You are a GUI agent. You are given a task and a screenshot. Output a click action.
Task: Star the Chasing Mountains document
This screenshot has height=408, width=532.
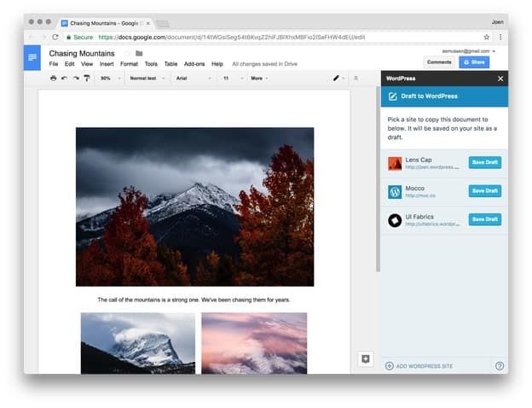[x=127, y=54]
